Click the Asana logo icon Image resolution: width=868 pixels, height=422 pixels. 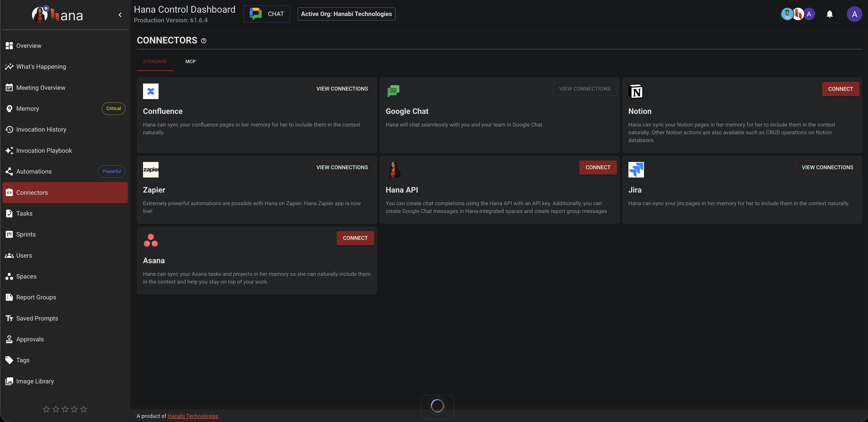pyautogui.click(x=151, y=240)
